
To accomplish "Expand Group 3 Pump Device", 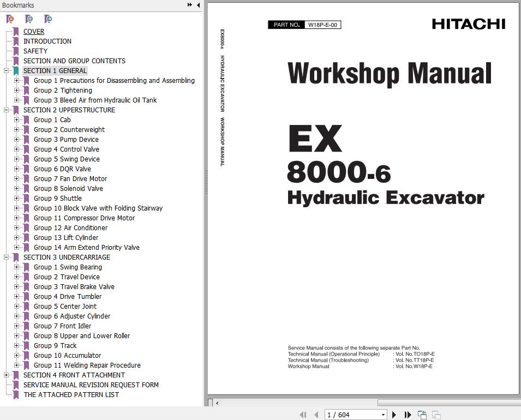I will [16, 140].
